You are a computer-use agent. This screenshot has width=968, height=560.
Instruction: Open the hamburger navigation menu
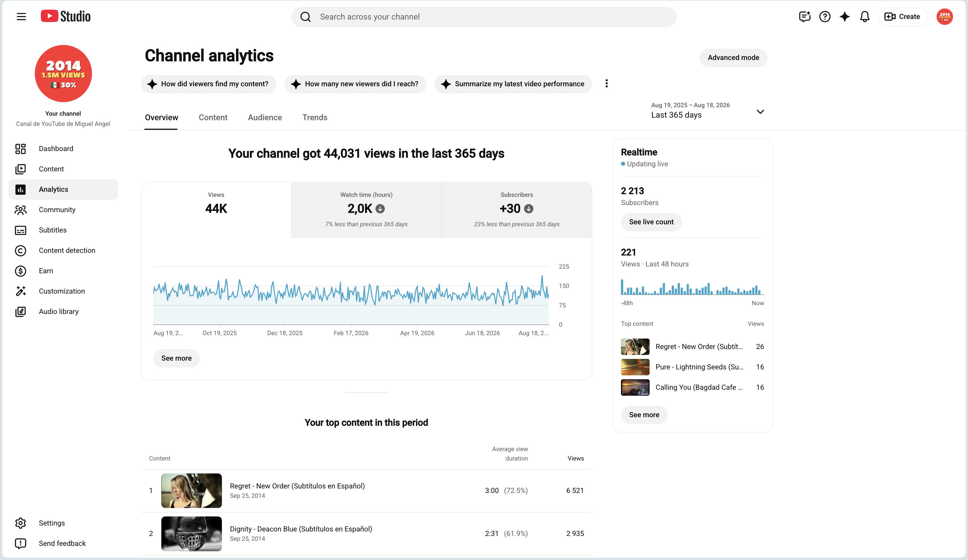[21, 16]
